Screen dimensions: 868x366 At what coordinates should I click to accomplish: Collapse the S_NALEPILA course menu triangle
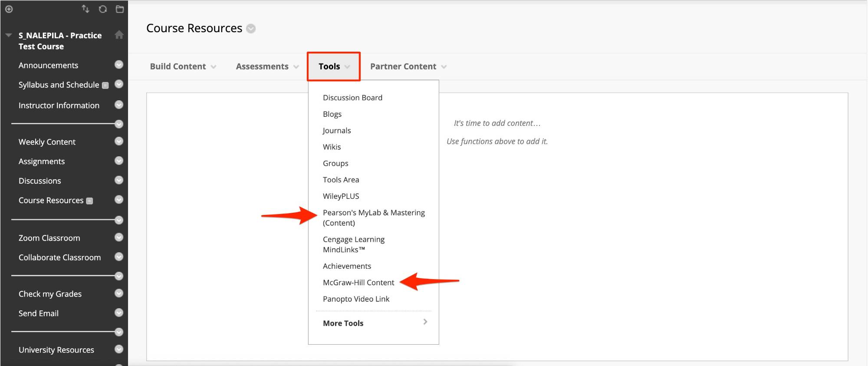[9, 35]
